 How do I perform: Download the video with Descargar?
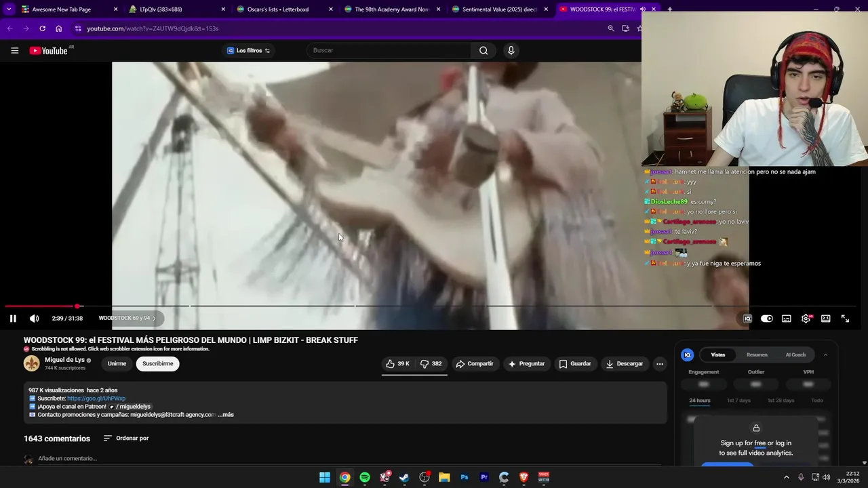tap(624, 364)
